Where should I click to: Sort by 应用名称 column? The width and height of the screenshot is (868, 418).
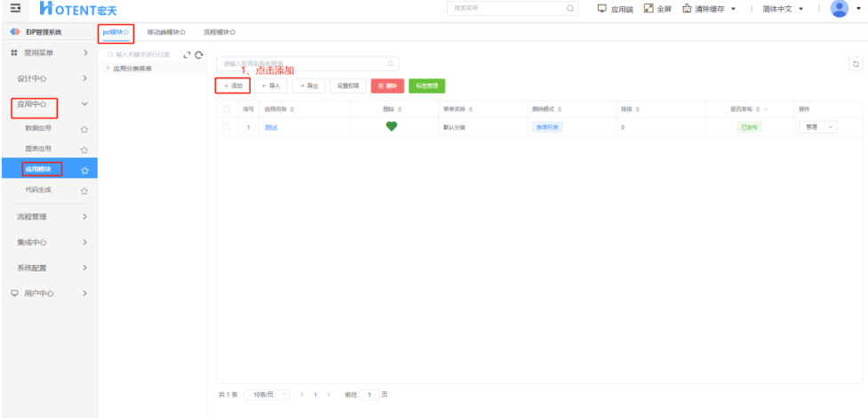click(x=291, y=109)
